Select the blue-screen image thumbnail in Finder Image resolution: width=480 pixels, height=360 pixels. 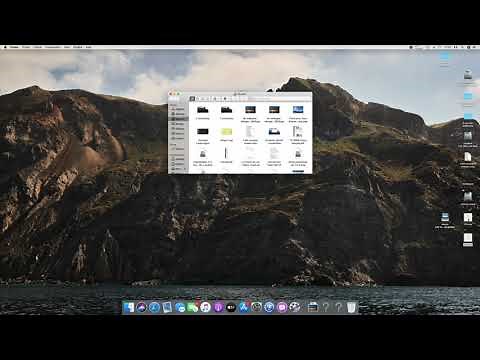tap(298, 110)
